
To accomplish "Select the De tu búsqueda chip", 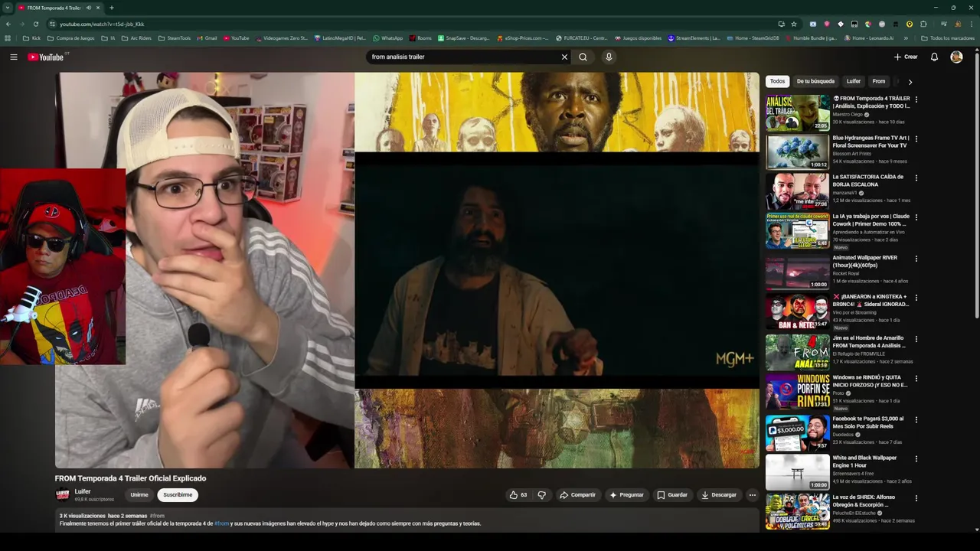I will [815, 81].
